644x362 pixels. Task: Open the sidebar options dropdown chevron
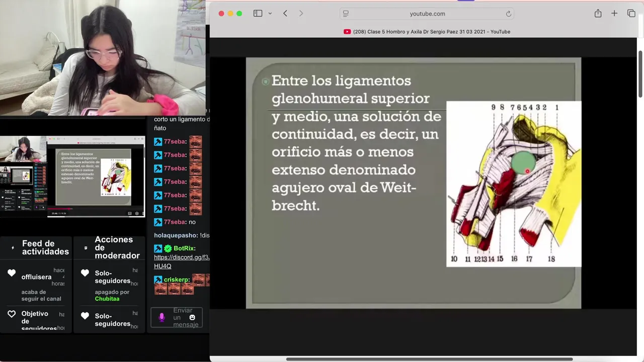(270, 14)
